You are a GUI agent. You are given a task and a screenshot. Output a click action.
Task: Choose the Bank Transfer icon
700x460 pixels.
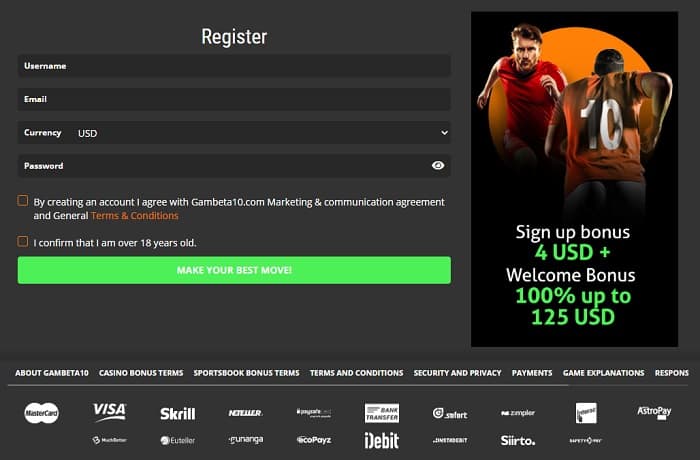(x=382, y=413)
